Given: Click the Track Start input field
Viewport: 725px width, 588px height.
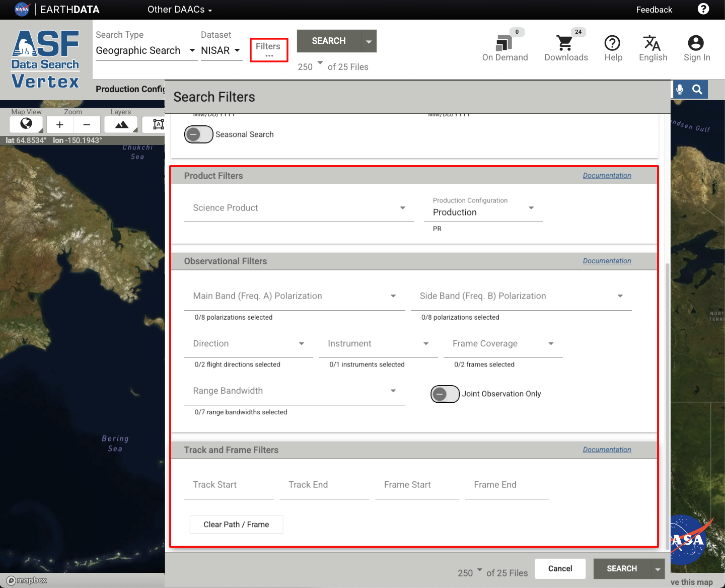Looking at the screenshot, I should tap(229, 485).
